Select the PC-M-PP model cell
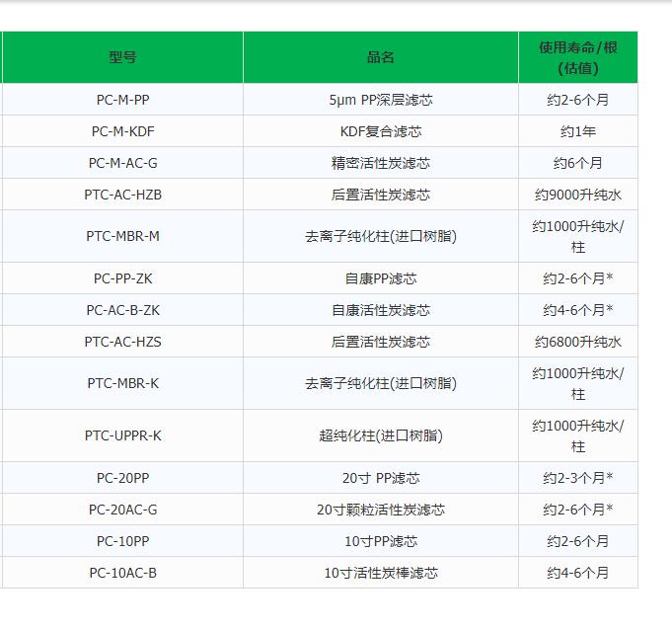 pos(122,100)
